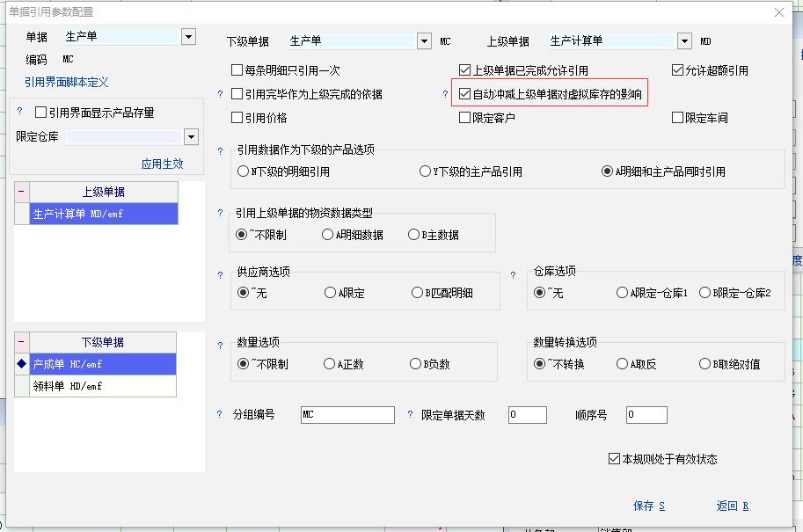
Task: Click the help icon next to 分组编号
Action: click(221, 414)
